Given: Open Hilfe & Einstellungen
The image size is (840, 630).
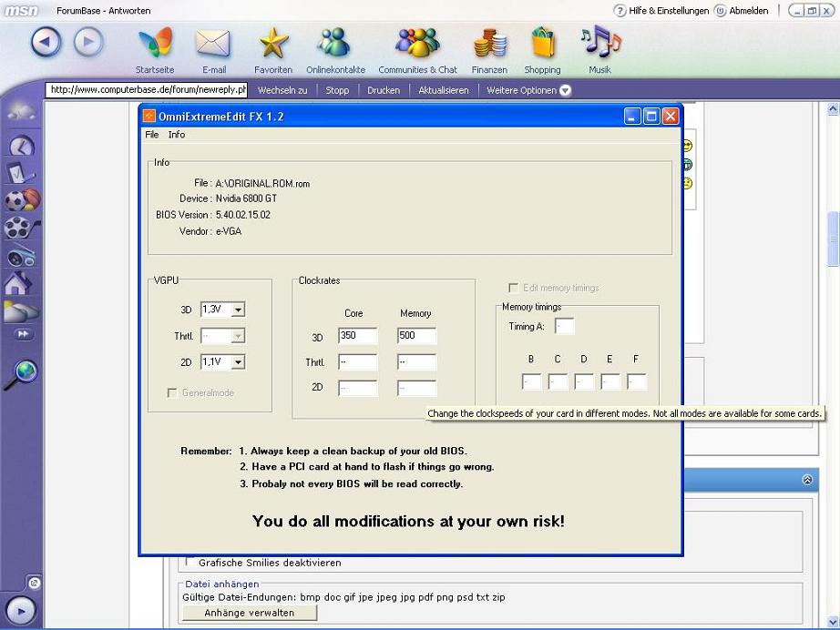Looking at the screenshot, I should click(661, 11).
